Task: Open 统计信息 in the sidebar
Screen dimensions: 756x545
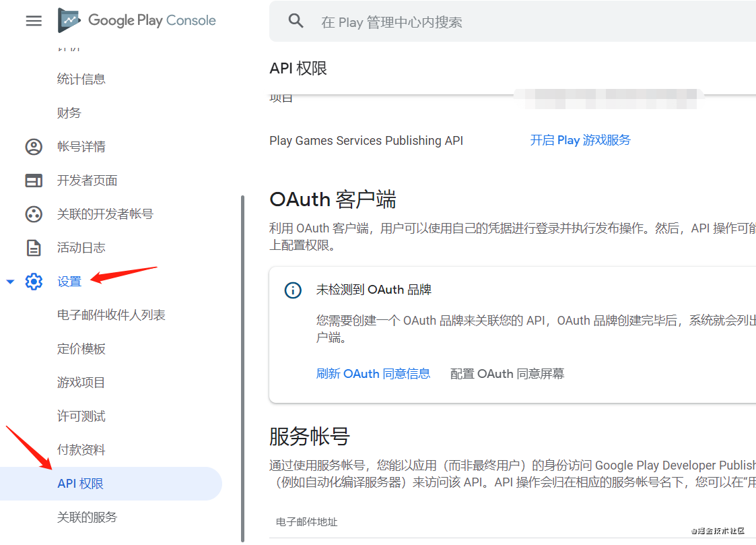Action: [x=81, y=79]
